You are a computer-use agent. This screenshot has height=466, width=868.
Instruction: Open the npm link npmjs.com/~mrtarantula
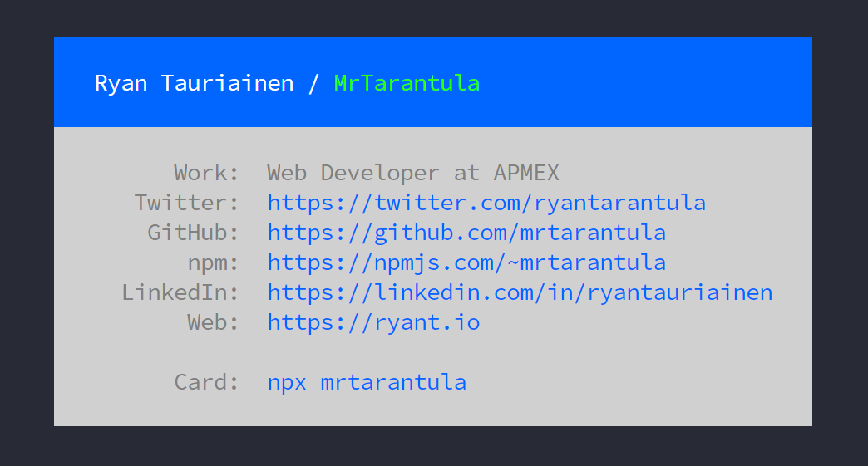(466, 262)
